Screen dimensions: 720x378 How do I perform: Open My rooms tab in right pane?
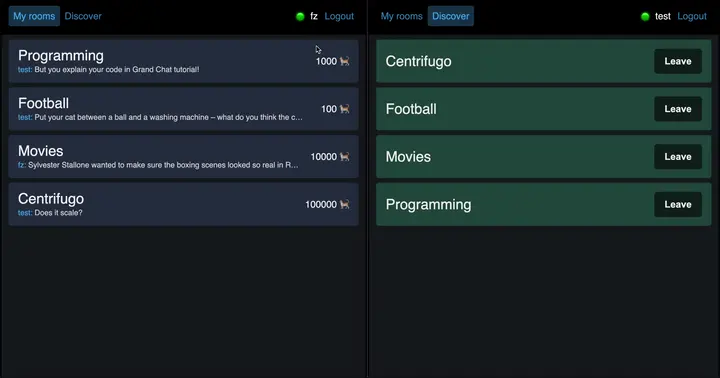coord(401,16)
